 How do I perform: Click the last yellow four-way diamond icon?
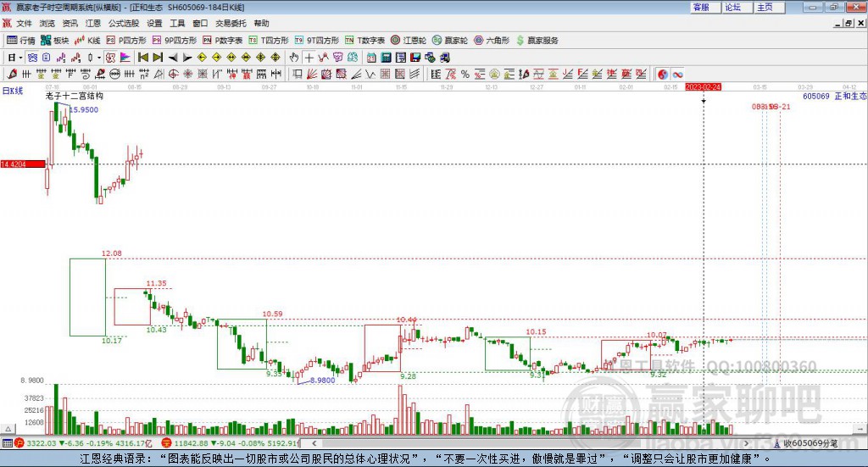pyautogui.click(x=275, y=58)
